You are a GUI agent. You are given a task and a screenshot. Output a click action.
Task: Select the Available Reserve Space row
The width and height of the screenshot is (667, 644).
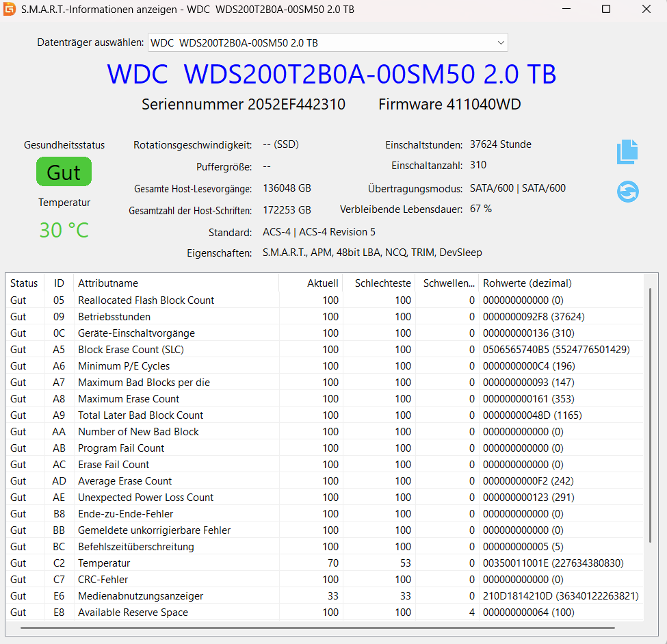pyautogui.click(x=133, y=613)
